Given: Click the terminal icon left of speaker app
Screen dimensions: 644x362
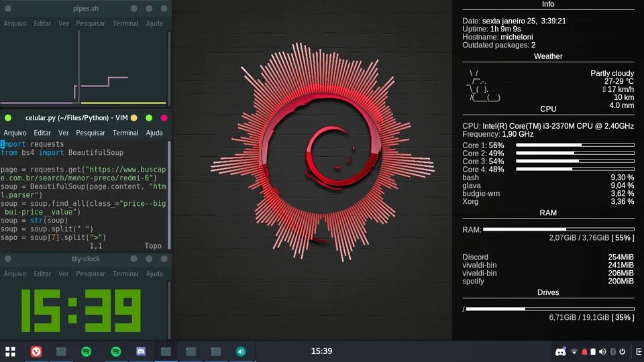Looking at the screenshot, I should (215, 351).
